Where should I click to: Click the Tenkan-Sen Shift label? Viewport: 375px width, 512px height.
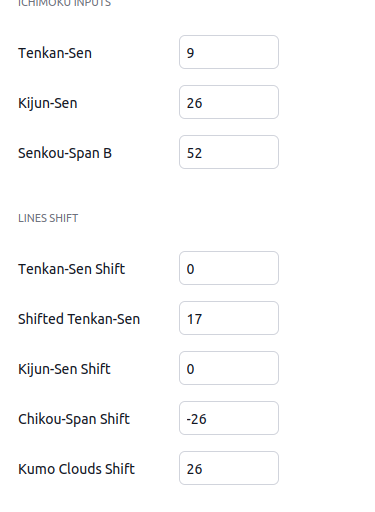[x=72, y=269]
